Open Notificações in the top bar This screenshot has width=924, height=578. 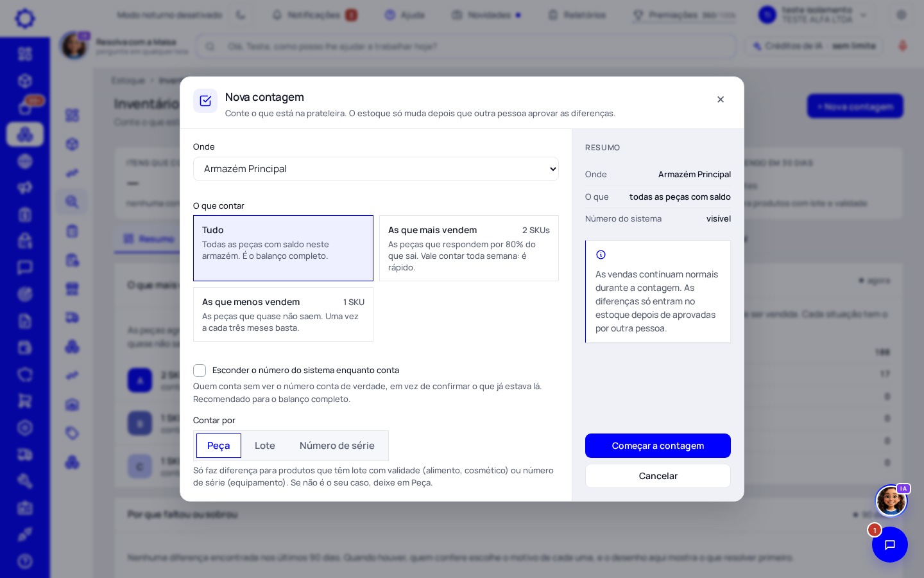pyautogui.click(x=314, y=15)
